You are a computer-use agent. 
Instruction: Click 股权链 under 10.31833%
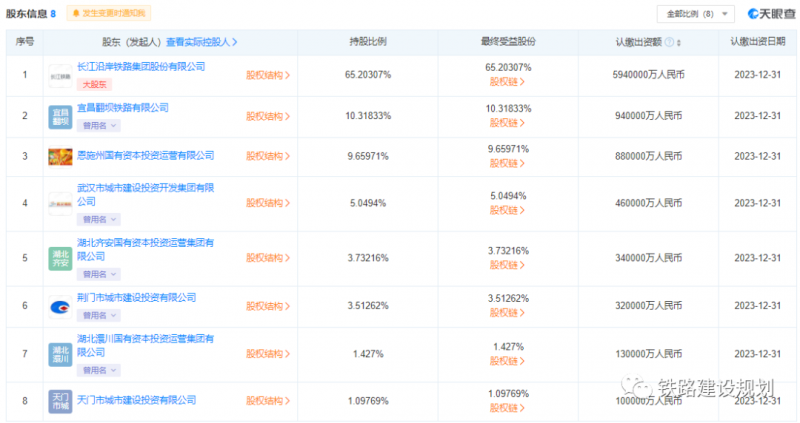click(507, 123)
